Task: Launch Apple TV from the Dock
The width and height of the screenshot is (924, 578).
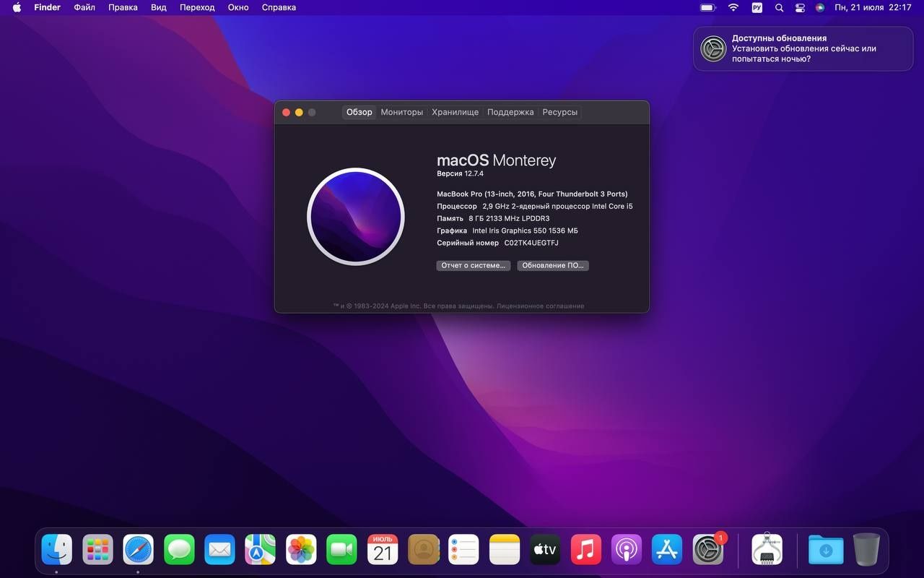Action: point(545,550)
